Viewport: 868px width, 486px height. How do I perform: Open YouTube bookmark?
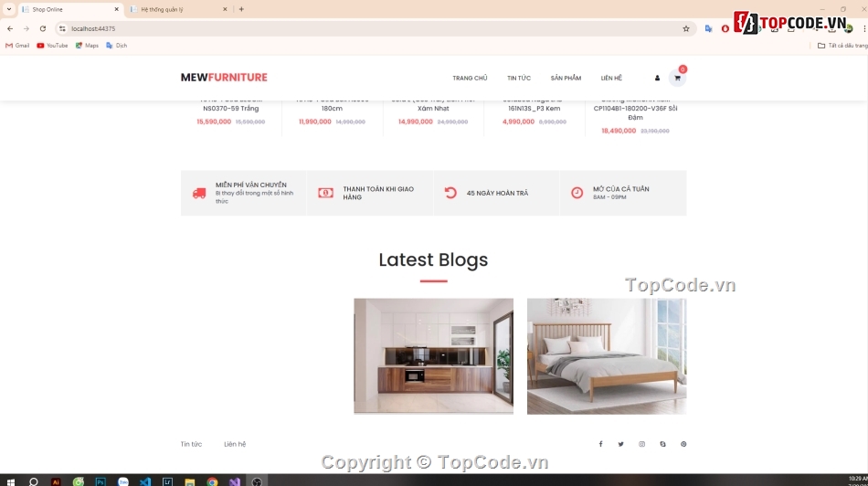pos(52,46)
